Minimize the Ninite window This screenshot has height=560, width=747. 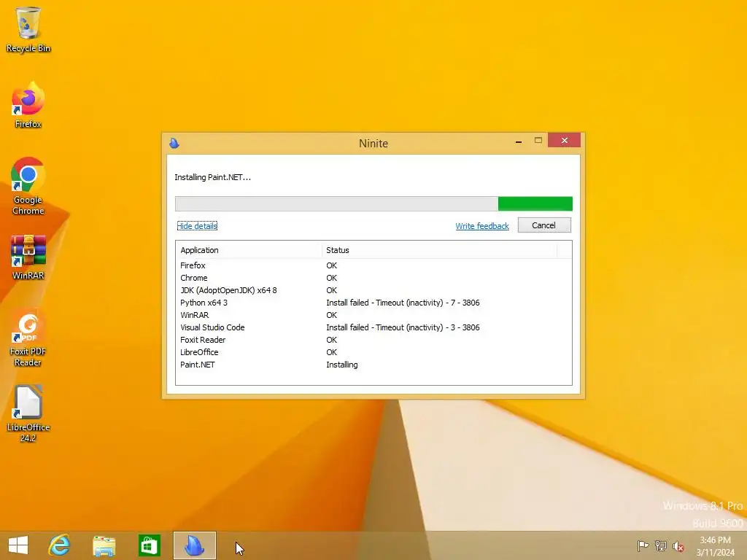pyautogui.click(x=519, y=141)
